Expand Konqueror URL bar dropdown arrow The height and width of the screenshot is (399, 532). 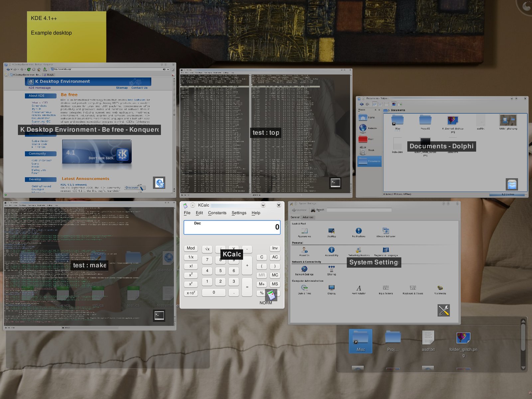[168, 69]
